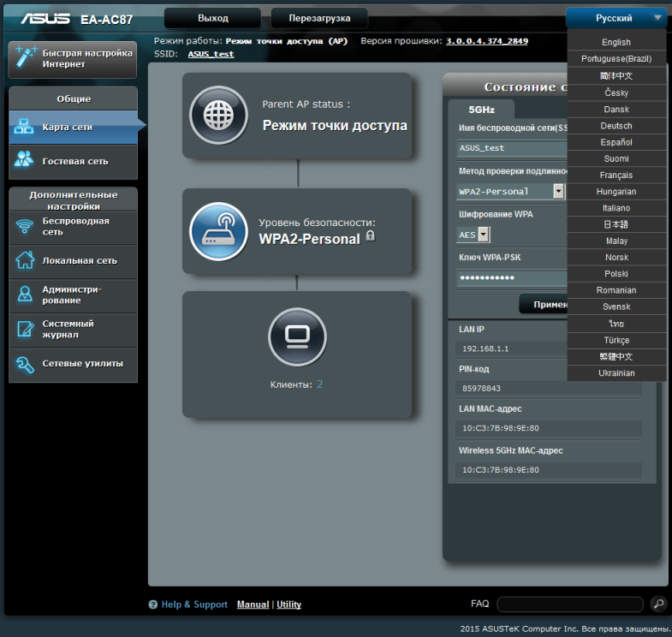Select the Parent AP globe icon
Viewport: 672px width, 637px height.
pyautogui.click(x=218, y=115)
